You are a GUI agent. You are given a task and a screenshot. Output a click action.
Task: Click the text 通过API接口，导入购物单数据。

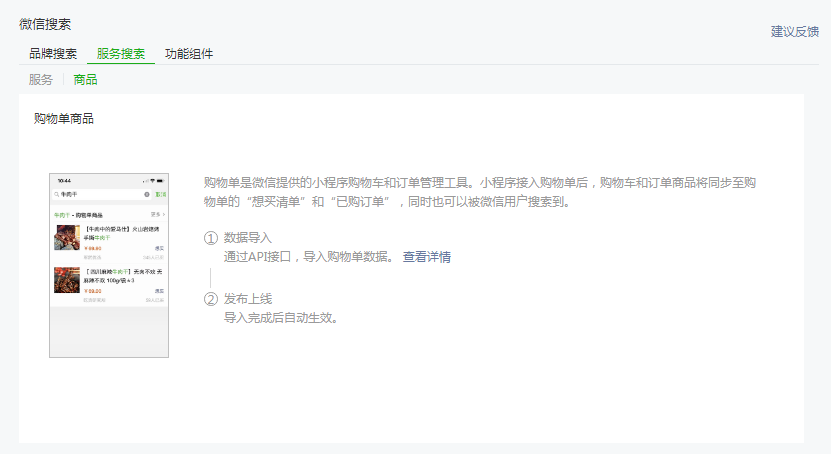click(x=310, y=257)
